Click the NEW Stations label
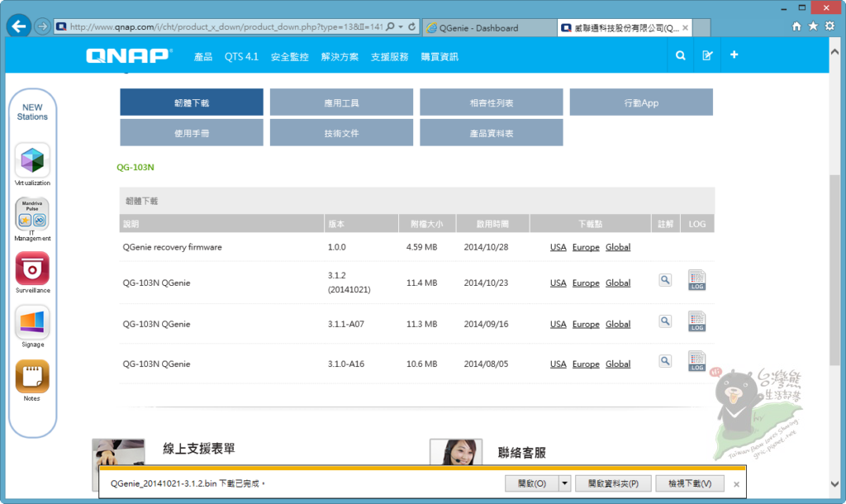The width and height of the screenshot is (846, 504). coord(32,112)
